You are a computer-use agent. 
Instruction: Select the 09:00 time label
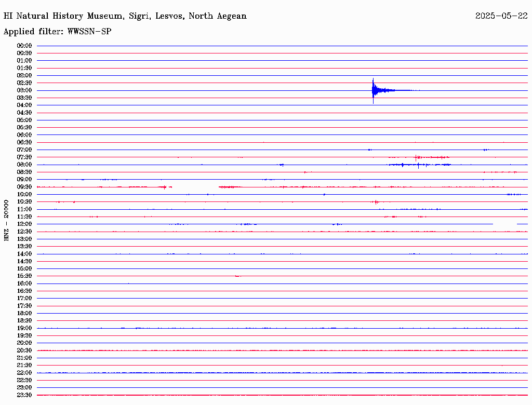[24, 180]
